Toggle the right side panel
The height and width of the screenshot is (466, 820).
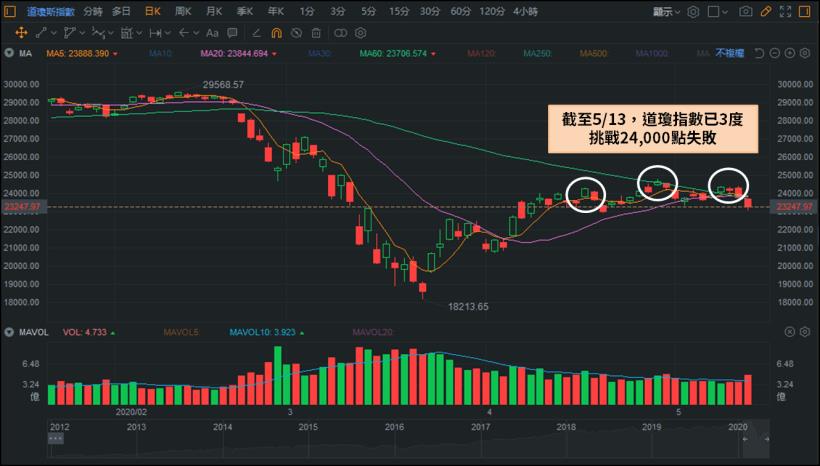805,12
